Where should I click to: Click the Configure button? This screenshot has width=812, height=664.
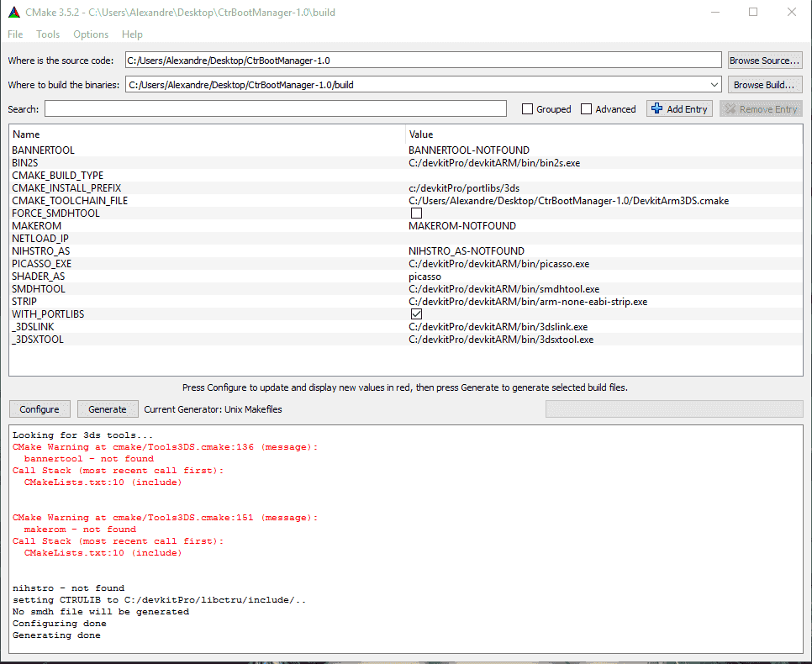click(x=40, y=409)
